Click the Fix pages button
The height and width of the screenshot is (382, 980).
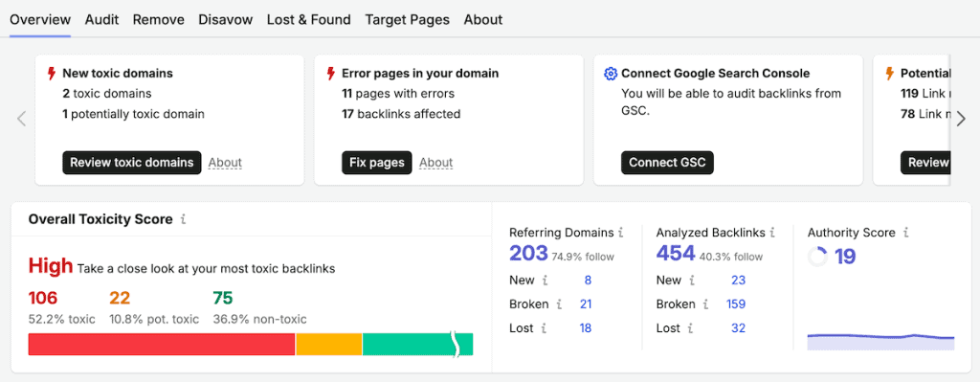pyautogui.click(x=377, y=163)
